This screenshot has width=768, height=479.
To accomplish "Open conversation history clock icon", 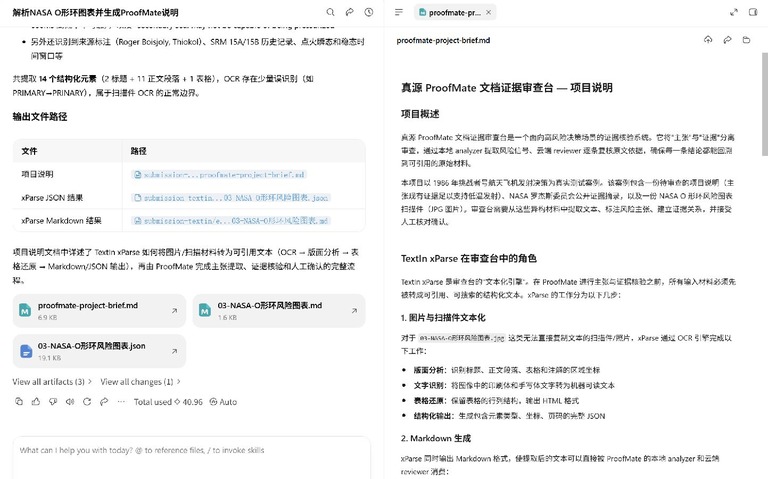I will tap(369, 12).
